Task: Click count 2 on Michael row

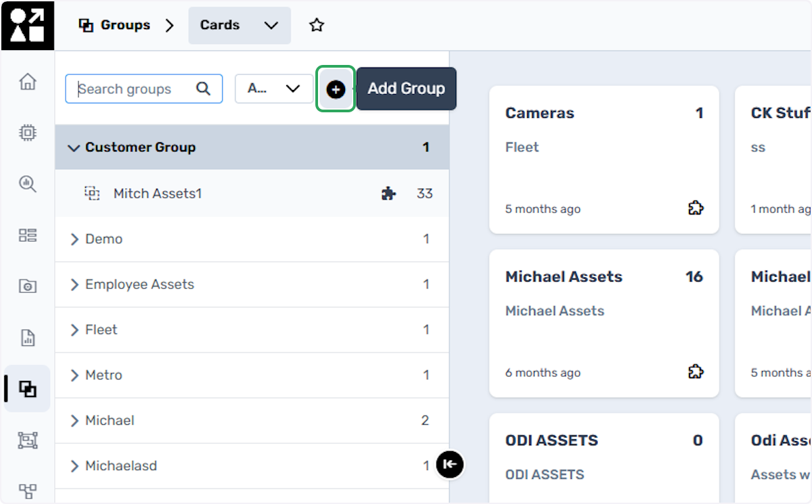Action: pyautogui.click(x=425, y=420)
